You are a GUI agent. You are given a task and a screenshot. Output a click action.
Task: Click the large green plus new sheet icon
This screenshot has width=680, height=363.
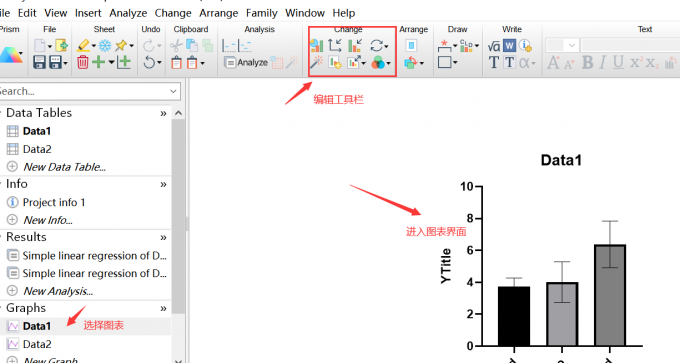click(x=99, y=62)
